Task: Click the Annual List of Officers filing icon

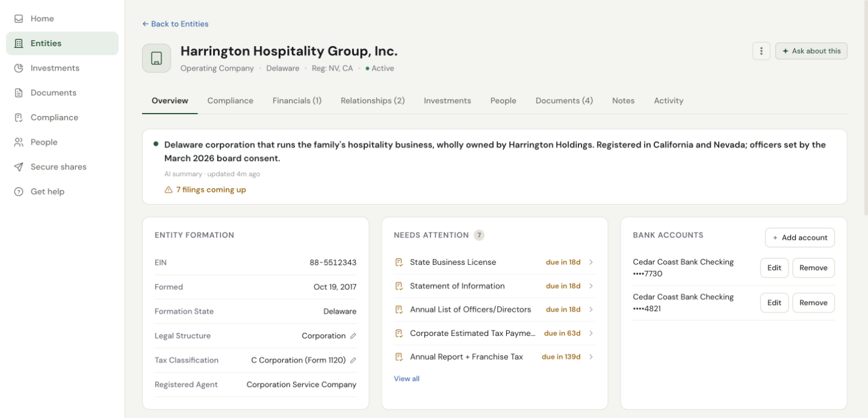Action: [399, 310]
